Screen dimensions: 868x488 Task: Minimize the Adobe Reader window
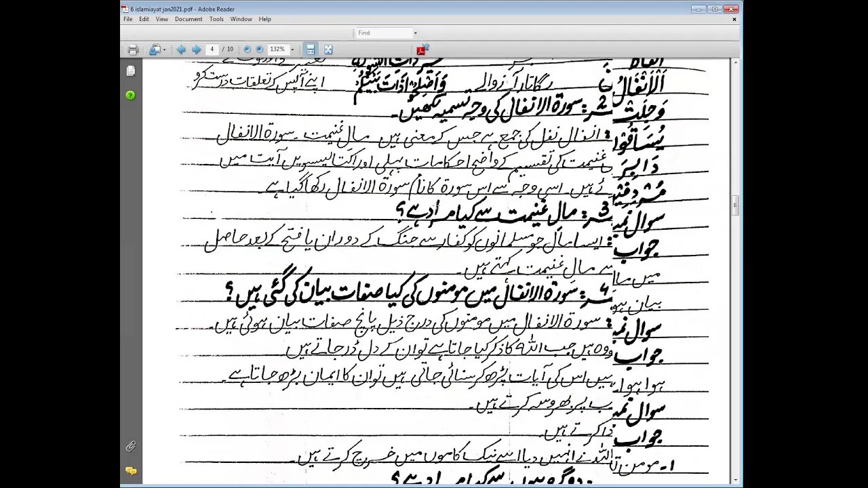(x=698, y=9)
